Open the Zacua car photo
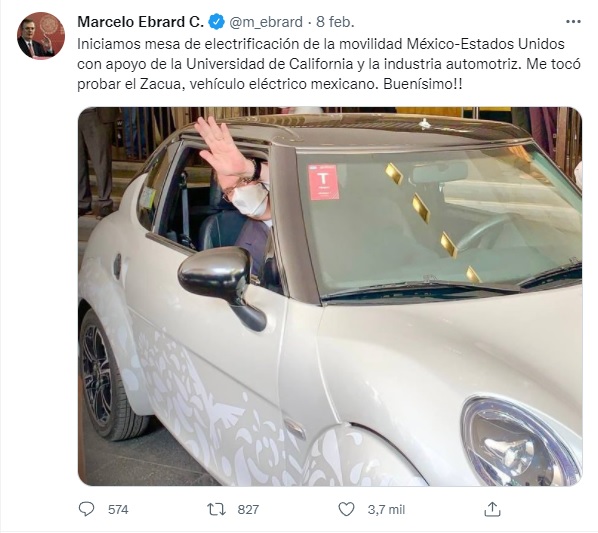Image resolution: width=598 pixels, height=533 pixels. click(330, 296)
